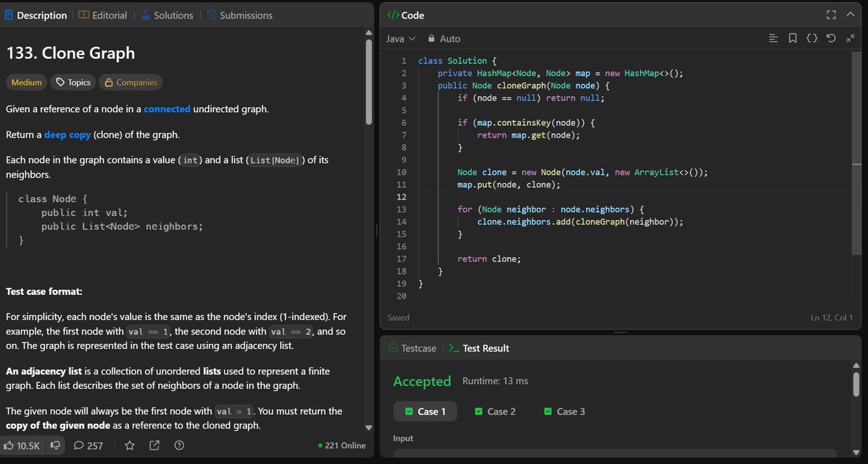Click the 'Input' label in test result

pos(404,439)
